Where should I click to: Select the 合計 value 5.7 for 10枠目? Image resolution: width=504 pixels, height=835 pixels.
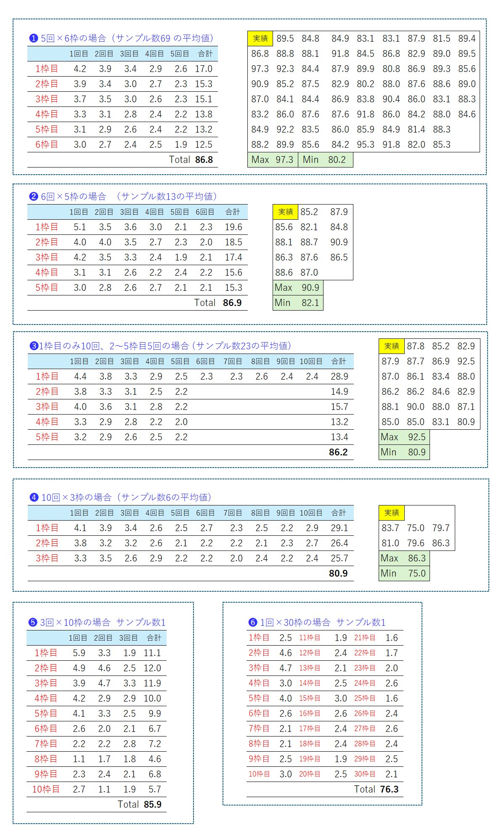click(x=155, y=790)
